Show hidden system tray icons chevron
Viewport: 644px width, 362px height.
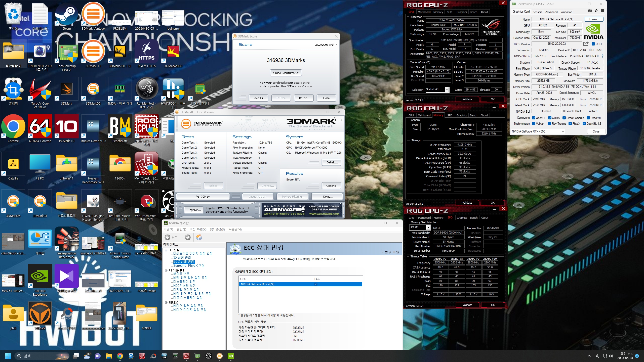tap(589, 356)
